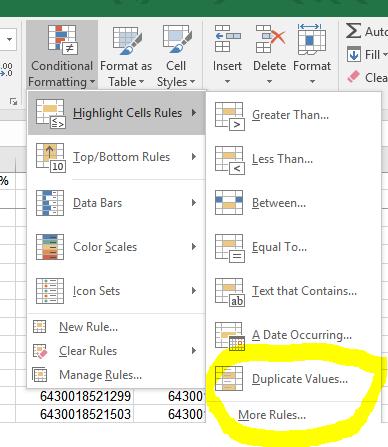Select Greater Than... rule
Screen dimensions: 388x447
293,115
